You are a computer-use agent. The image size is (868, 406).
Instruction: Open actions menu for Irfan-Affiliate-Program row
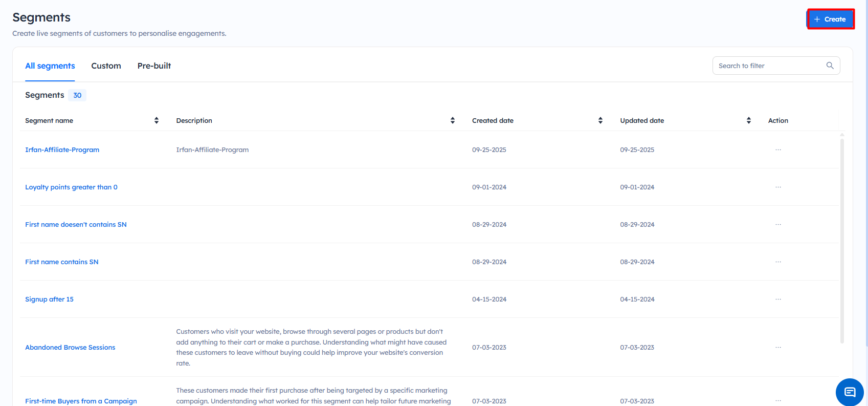point(777,150)
